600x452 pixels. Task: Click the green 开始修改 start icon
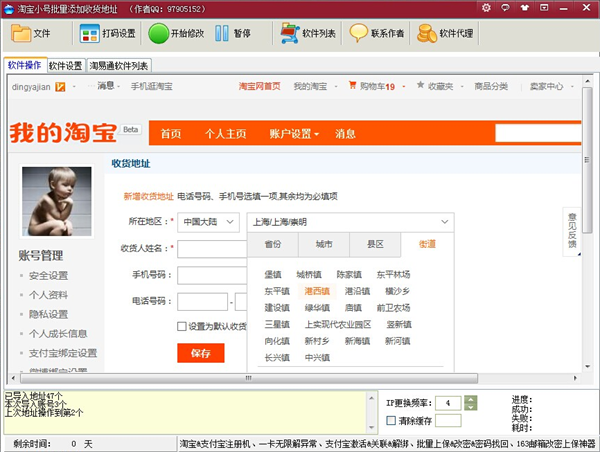tap(158, 33)
